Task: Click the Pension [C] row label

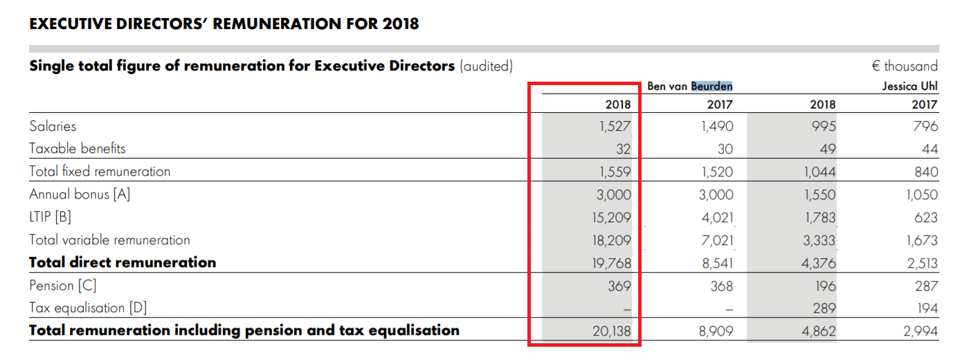Action: pos(62,286)
